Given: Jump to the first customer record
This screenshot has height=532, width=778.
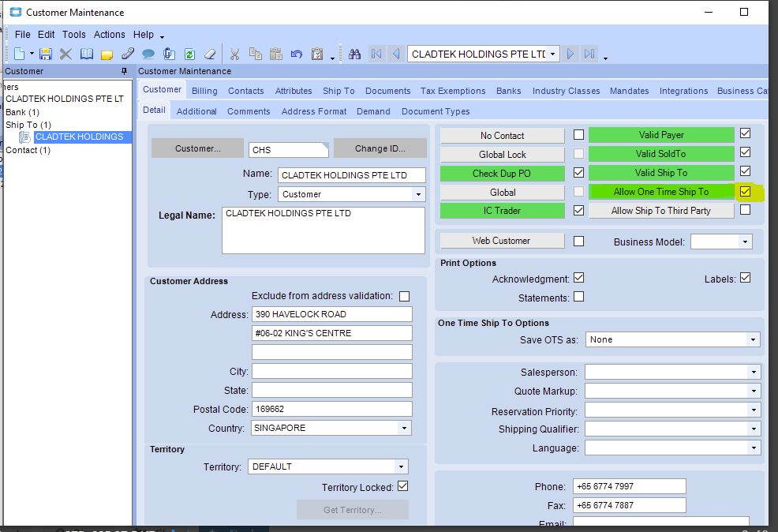Looking at the screenshot, I should [376, 54].
